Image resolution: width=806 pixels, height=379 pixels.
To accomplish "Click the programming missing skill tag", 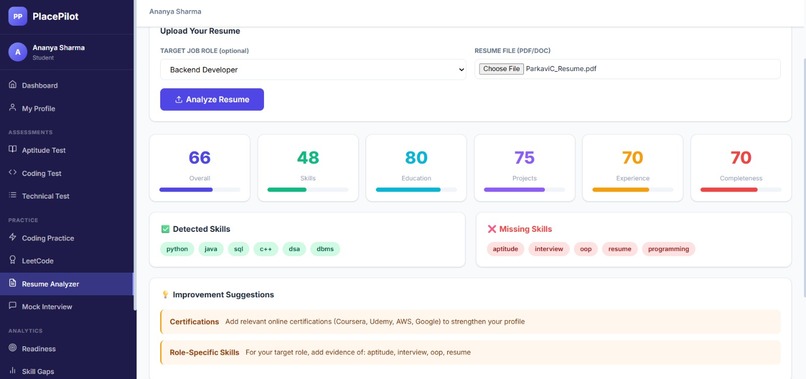I will pos(668,249).
